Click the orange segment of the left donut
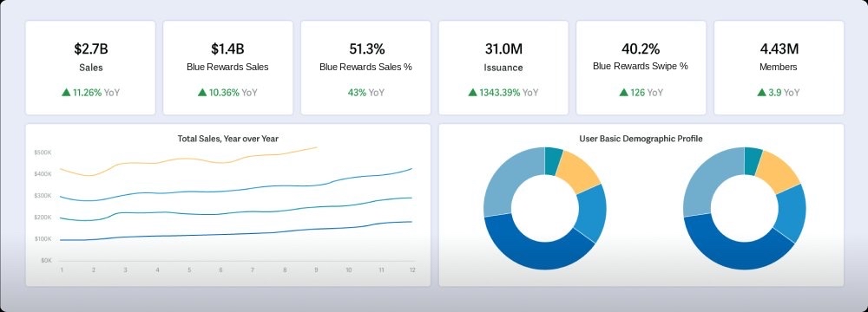The height and width of the screenshot is (312, 868). coord(577,171)
